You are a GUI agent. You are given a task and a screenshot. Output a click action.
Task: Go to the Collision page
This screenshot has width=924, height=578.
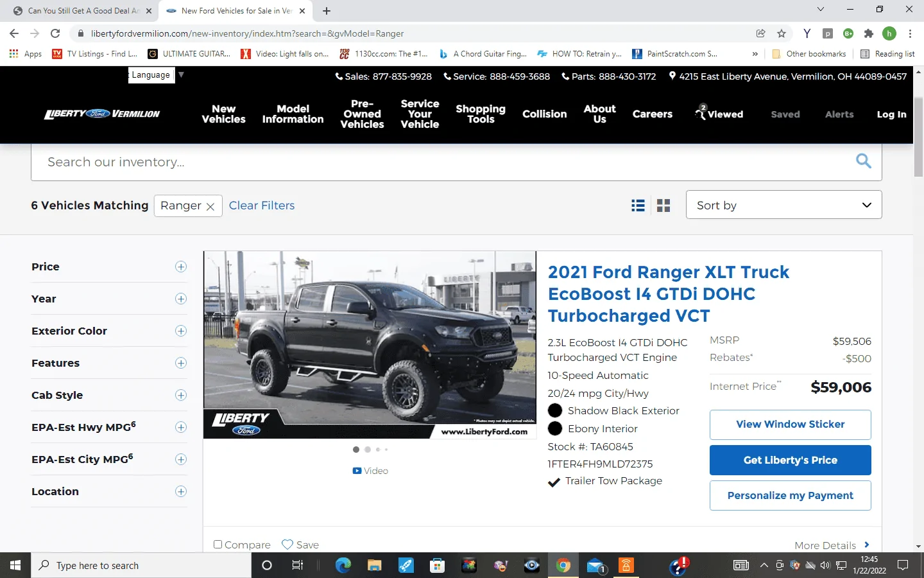pos(544,114)
